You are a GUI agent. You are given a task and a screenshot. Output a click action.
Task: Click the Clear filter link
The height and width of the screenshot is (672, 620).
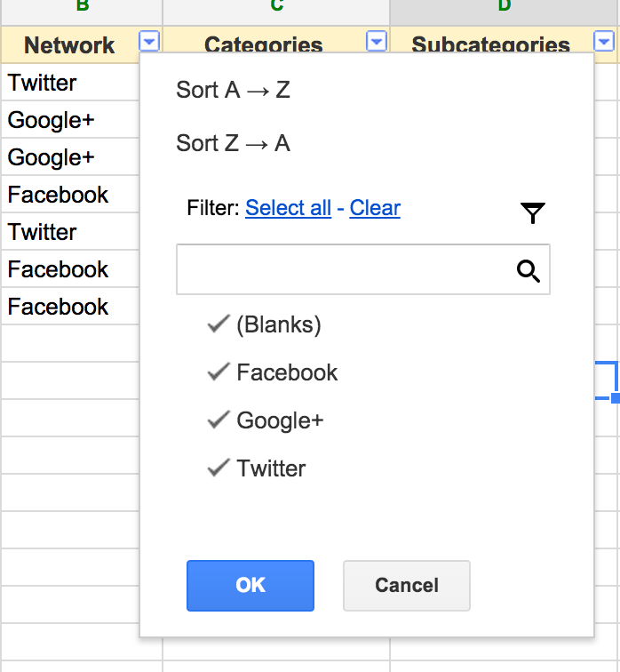(x=375, y=208)
